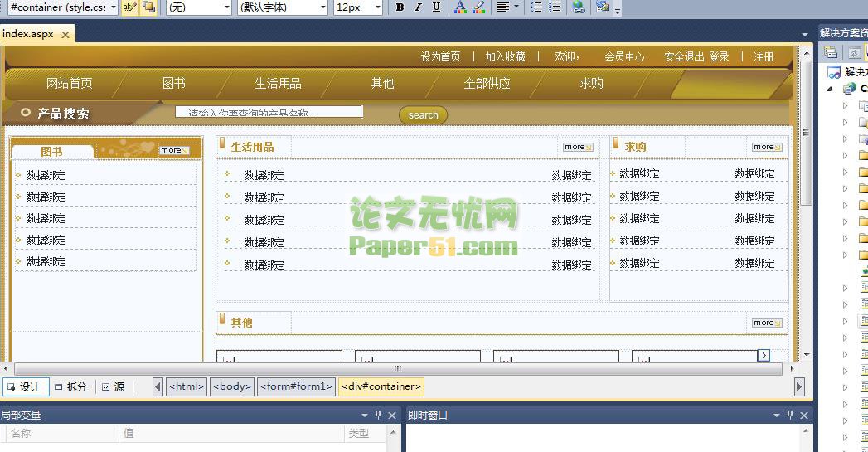Apply bulleted list formatting
The height and width of the screenshot is (452, 868).
[x=536, y=7]
